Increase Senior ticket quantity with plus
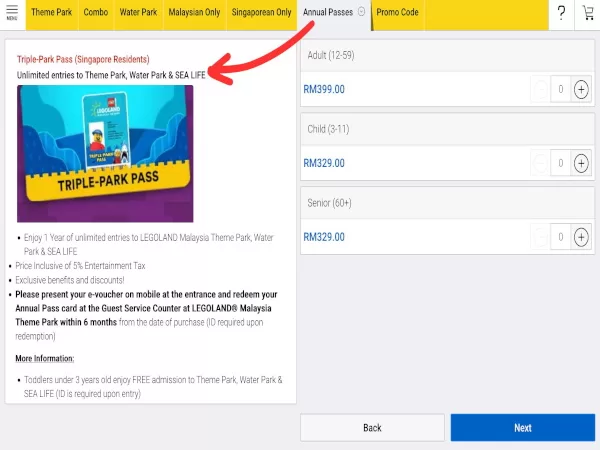The image size is (600, 450). click(581, 237)
